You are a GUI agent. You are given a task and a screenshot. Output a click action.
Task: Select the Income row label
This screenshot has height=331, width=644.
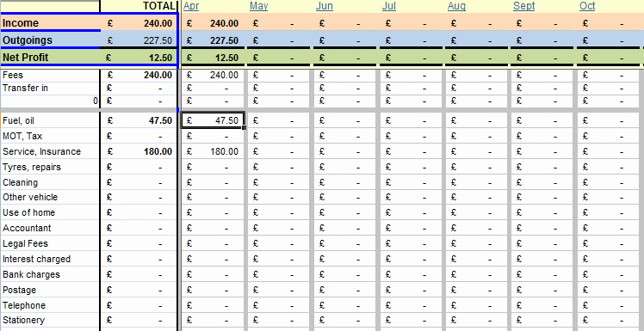click(x=50, y=23)
